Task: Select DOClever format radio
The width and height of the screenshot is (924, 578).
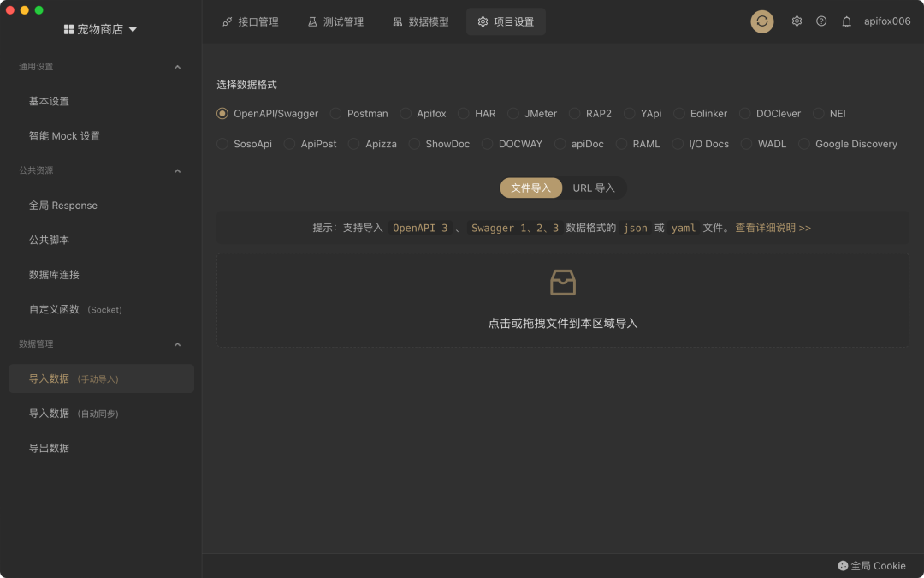Action: click(745, 113)
